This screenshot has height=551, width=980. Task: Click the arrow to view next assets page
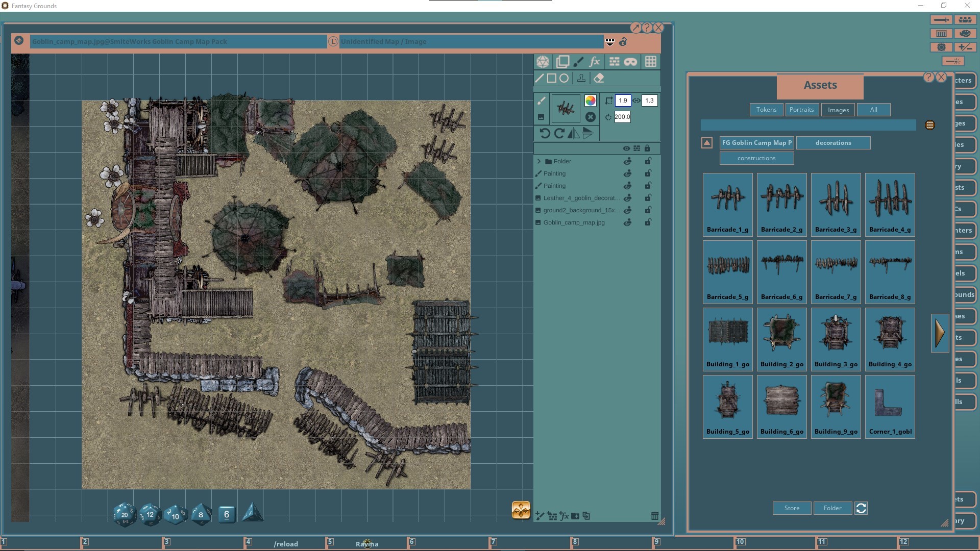click(941, 333)
